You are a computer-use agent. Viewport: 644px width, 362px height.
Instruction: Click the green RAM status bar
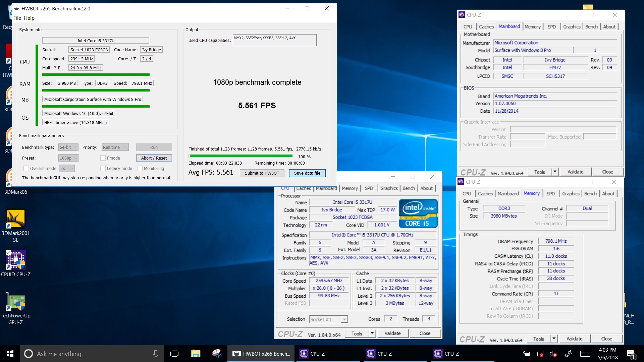(x=96, y=90)
